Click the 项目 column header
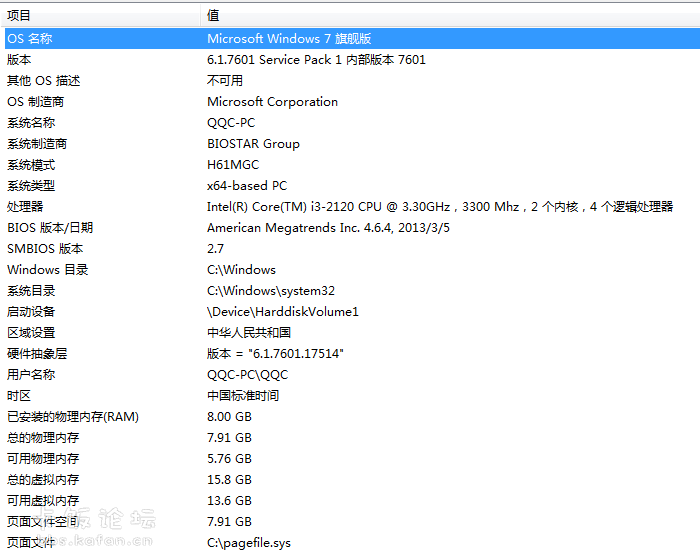 (x=100, y=16)
